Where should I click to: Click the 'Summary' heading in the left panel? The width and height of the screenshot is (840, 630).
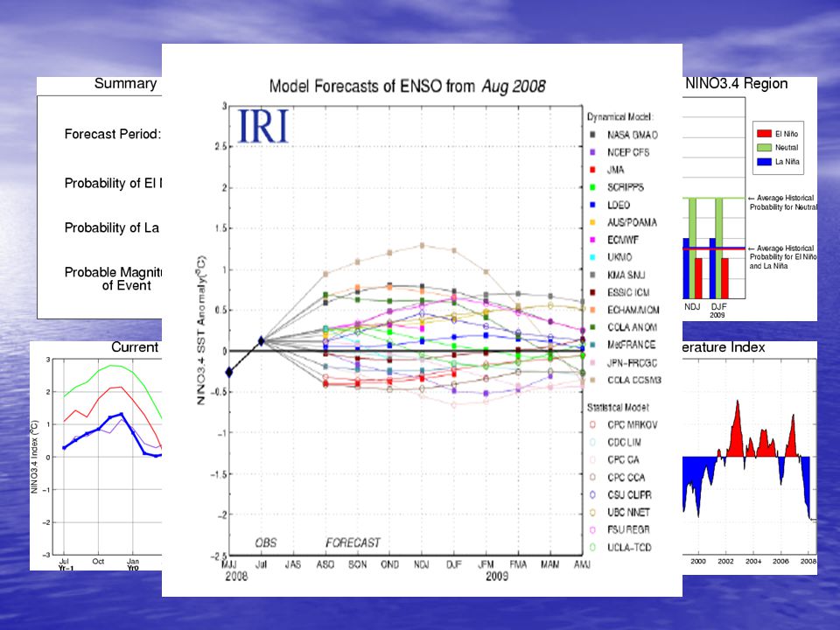click(125, 84)
